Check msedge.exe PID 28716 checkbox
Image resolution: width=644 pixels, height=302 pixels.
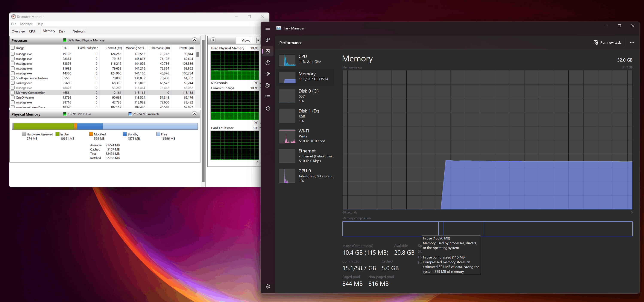[13, 102]
